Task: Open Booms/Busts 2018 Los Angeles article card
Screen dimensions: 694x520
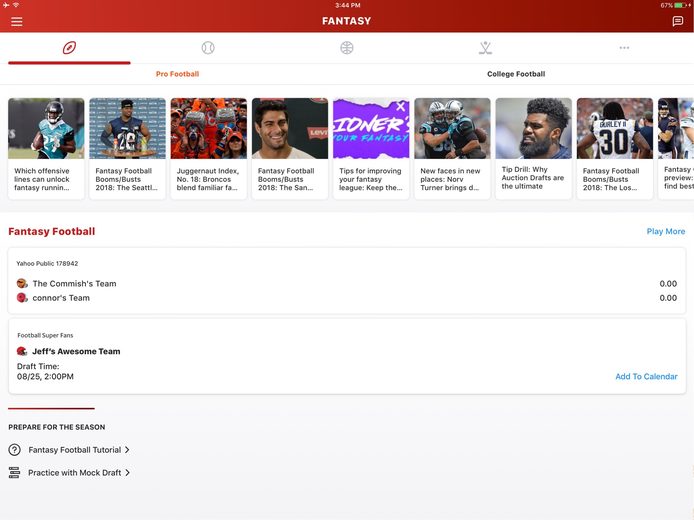Action: (x=615, y=148)
